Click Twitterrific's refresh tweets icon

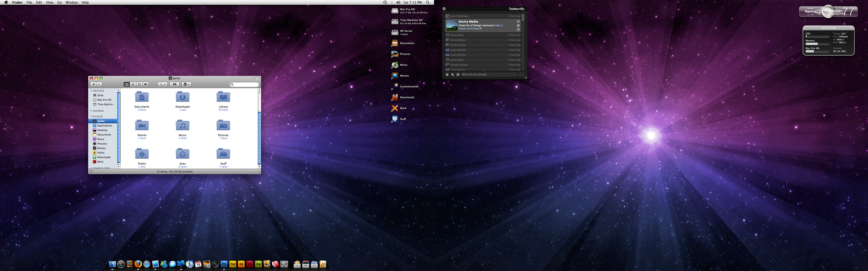point(458,74)
